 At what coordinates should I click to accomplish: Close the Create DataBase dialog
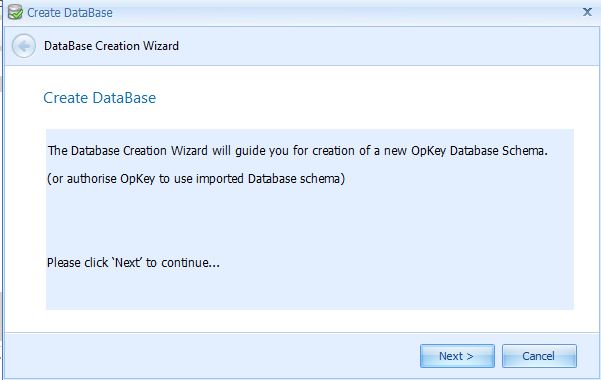click(x=587, y=12)
